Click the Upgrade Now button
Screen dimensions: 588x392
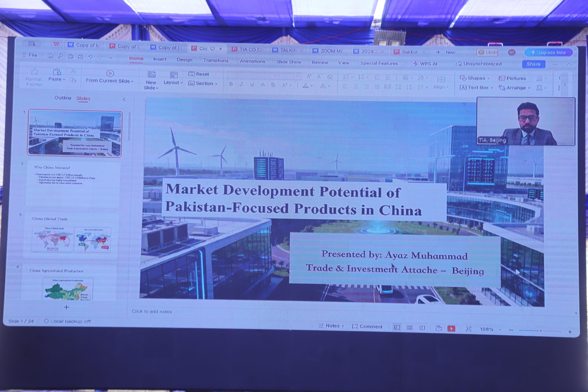(x=549, y=53)
